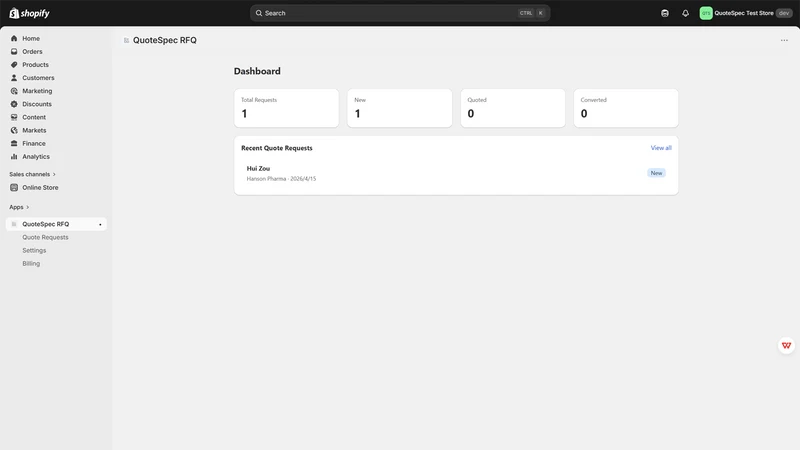Viewport: 800px width, 450px height.
Task: Click View all quote requests link
Action: tap(661, 148)
